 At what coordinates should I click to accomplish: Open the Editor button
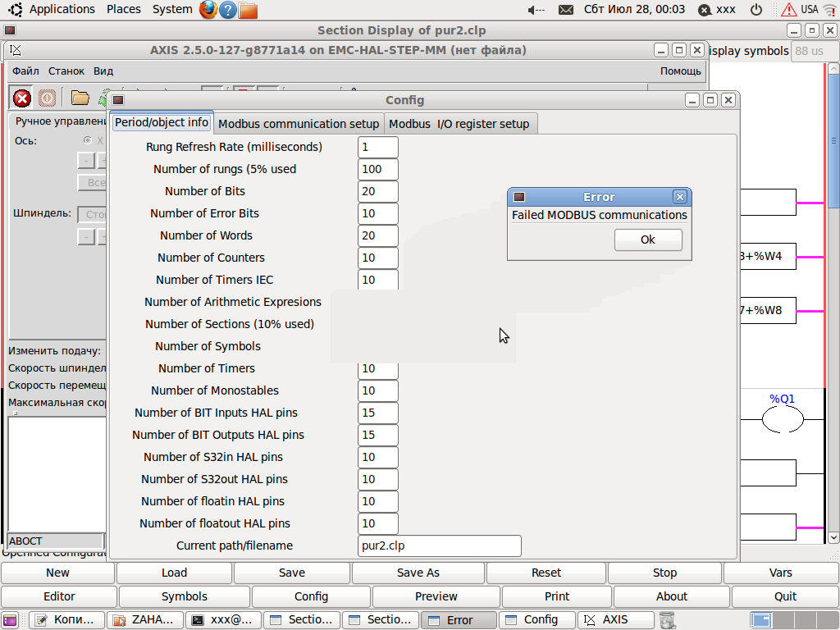point(59,596)
